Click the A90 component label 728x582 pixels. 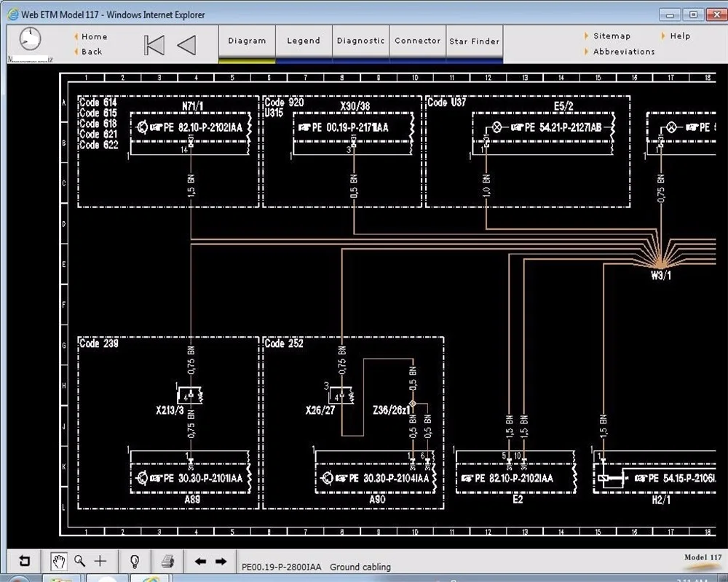point(377,499)
